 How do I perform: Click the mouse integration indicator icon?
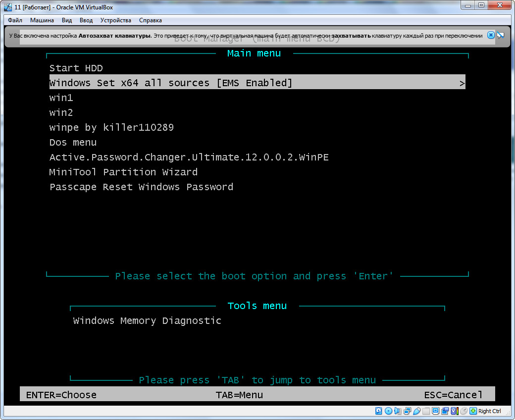tap(463, 411)
